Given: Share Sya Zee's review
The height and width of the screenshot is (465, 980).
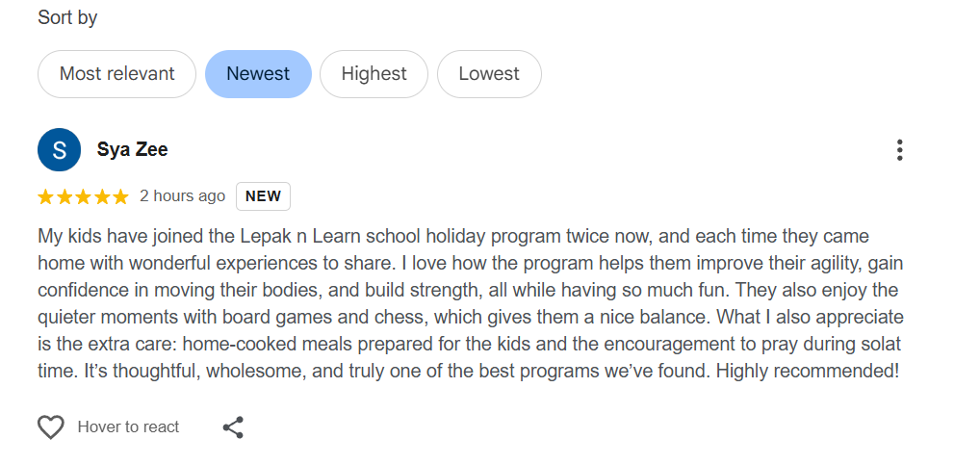Looking at the screenshot, I should pos(233,427).
